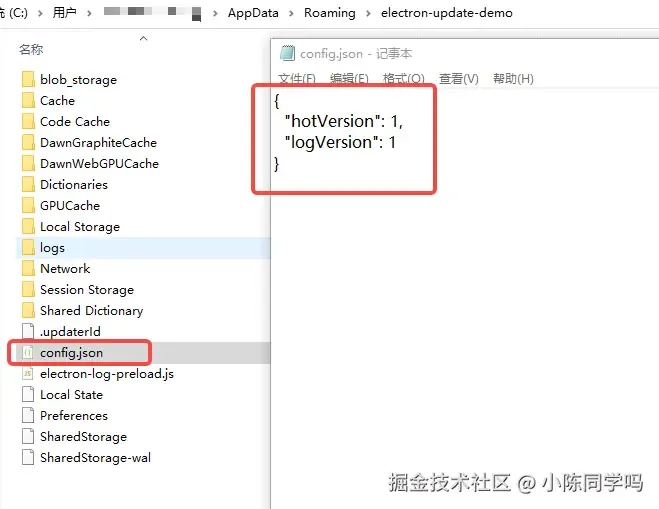
Task: Click the Shared Dictionary folder icon
Action: pyautogui.click(x=28, y=310)
